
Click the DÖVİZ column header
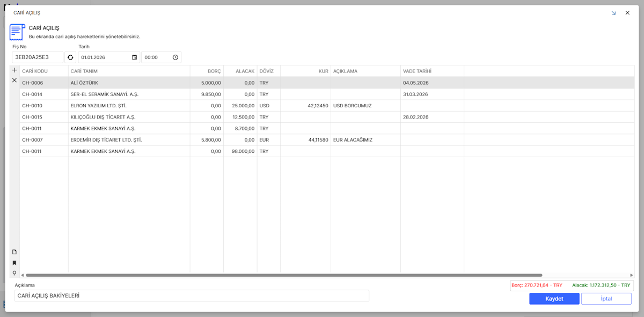(x=268, y=71)
